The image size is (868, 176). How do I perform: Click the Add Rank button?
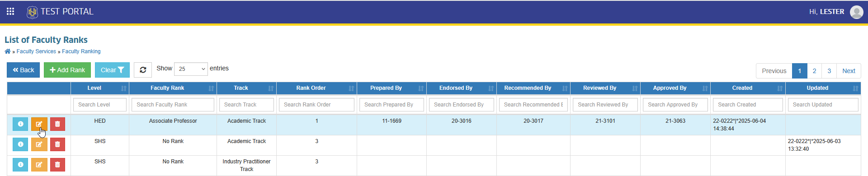pos(67,70)
